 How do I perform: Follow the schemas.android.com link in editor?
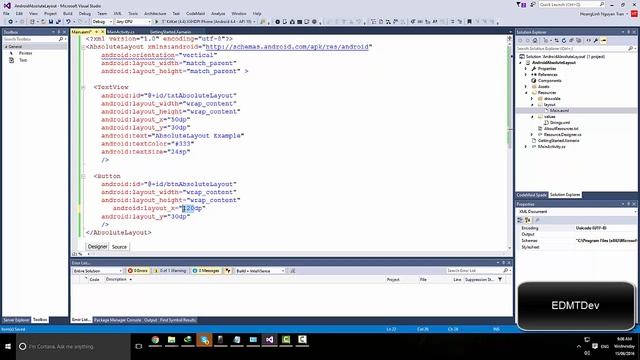click(287, 47)
